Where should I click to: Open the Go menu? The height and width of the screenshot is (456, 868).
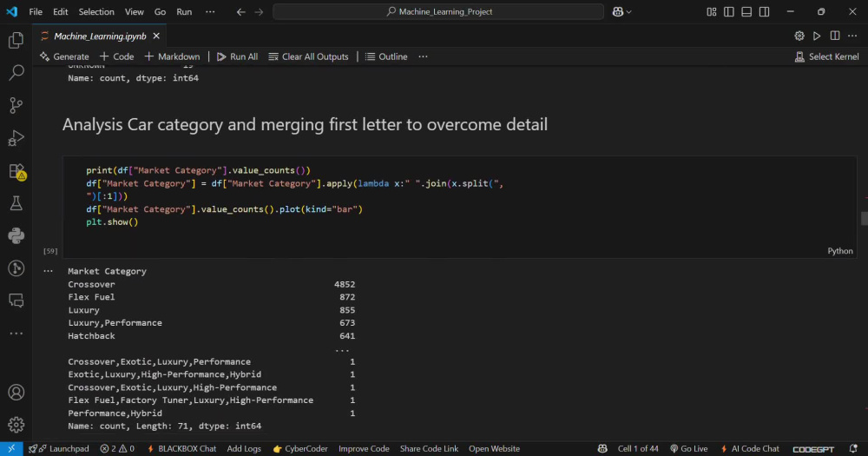click(x=160, y=11)
